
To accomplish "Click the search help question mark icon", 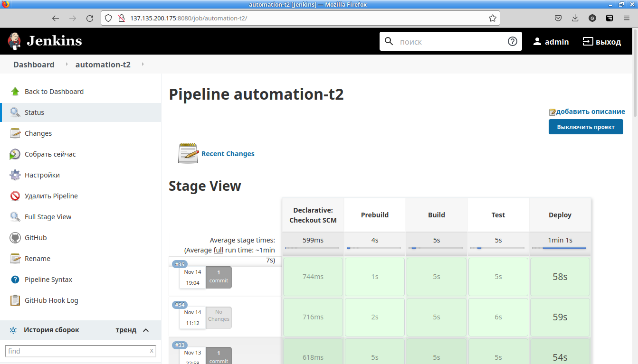I will [513, 41].
